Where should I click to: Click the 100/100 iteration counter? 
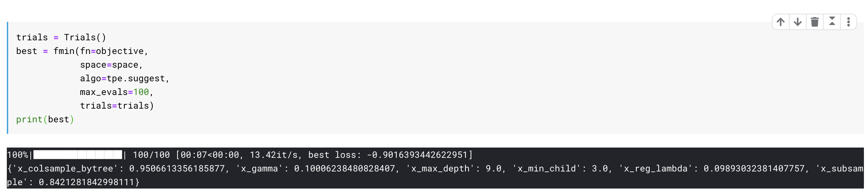click(x=151, y=155)
